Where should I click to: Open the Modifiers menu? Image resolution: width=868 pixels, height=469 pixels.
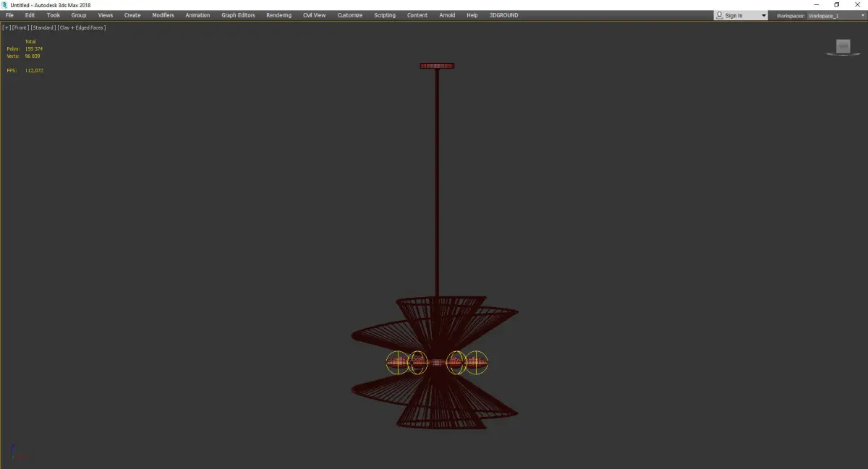pyautogui.click(x=163, y=15)
